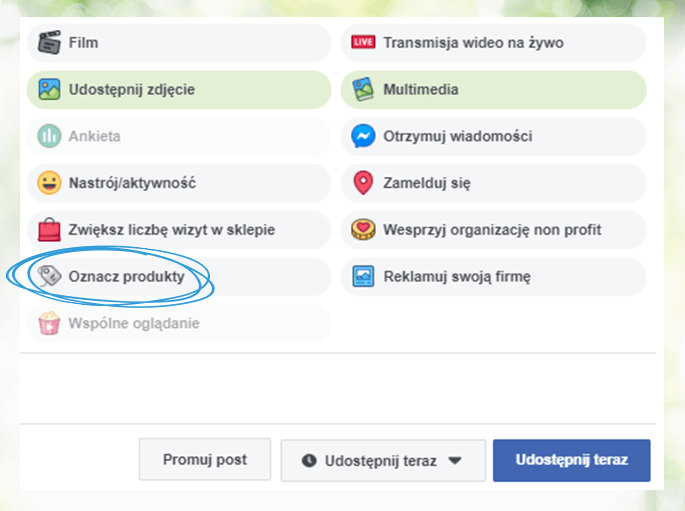Pick Nastrój/aktywność option
Image resolution: width=685 pixels, height=511 pixels.
pos(179,183)
